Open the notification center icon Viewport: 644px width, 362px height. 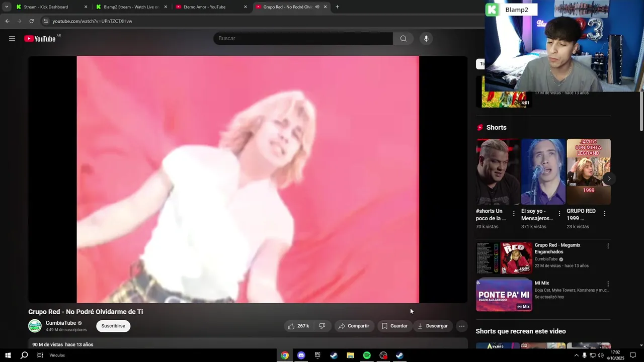633,355
